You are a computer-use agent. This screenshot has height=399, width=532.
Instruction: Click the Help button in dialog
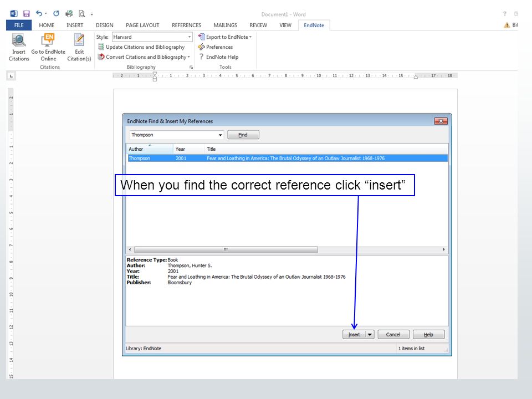click(x=428, y=335)
